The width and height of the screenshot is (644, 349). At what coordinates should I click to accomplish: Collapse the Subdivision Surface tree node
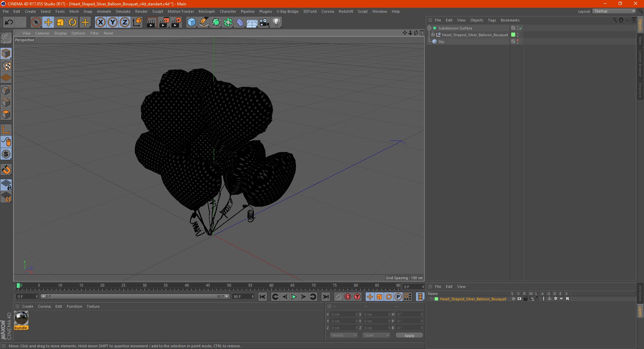pos(429,28)
